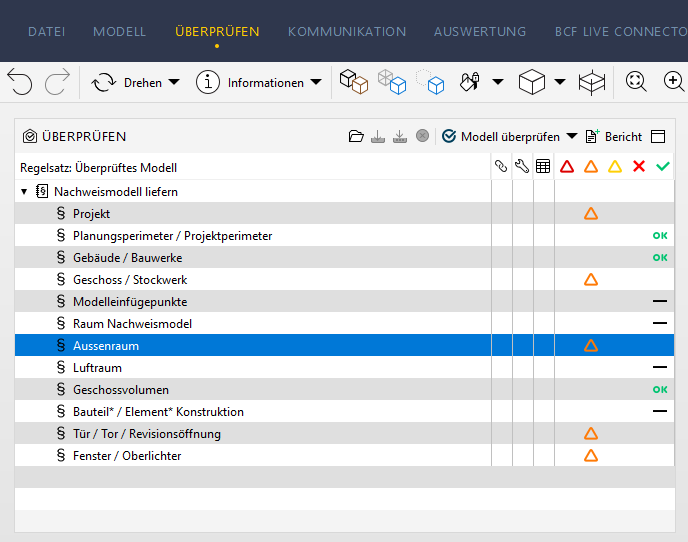This screenshot has width=688, height=542.
Task: Select the Geschossvolumen rule
Action: [344, 389]
